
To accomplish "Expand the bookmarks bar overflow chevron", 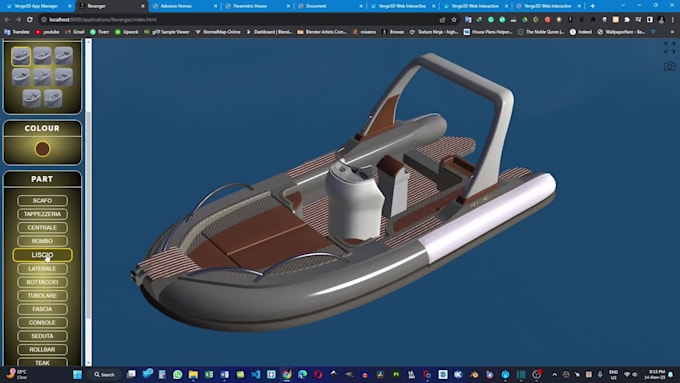I will [x=673, y=32].
